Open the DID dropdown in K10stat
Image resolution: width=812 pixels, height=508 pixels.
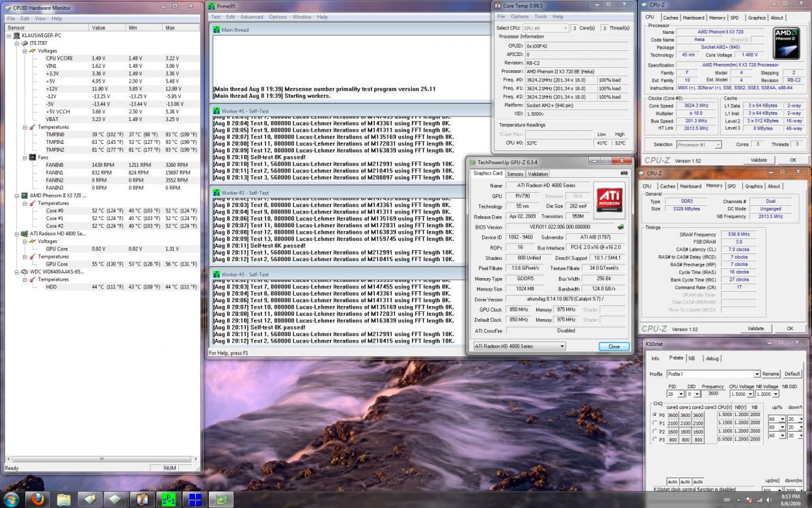[694, 394]
